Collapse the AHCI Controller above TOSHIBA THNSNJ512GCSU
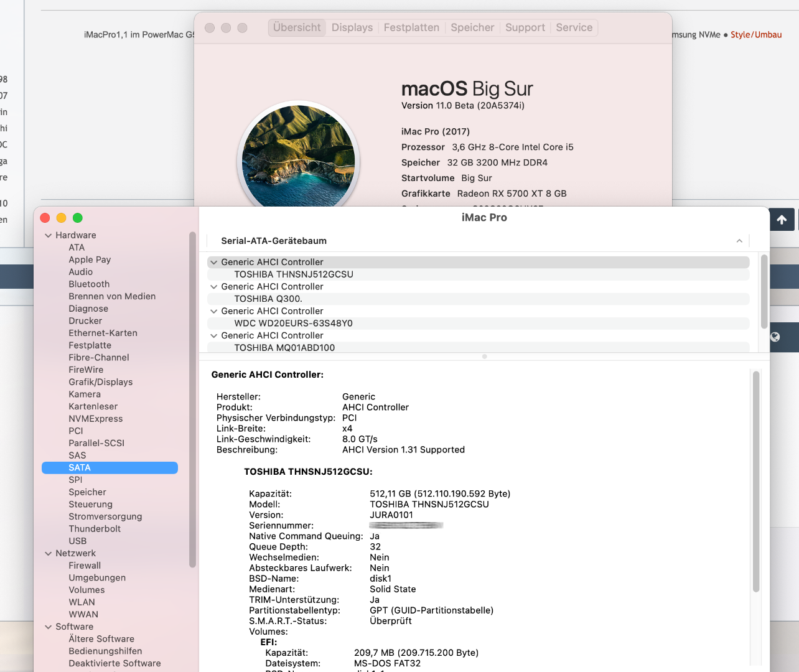Screen dimensions: 799x672 (x=214, y=263)
